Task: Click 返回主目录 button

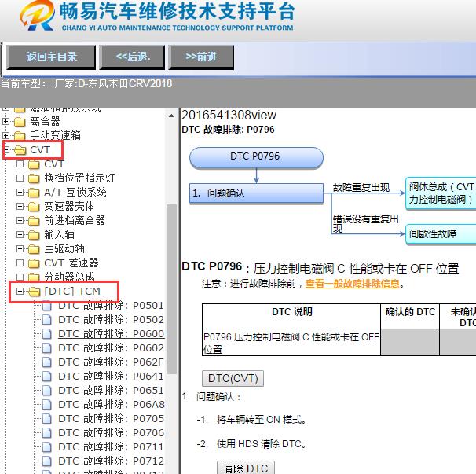Action: pos(51,57)
